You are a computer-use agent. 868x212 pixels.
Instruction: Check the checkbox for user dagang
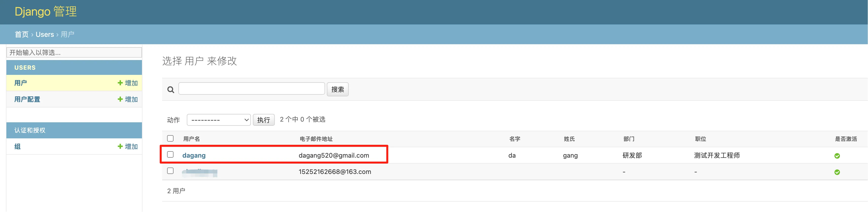click(171, 155)
